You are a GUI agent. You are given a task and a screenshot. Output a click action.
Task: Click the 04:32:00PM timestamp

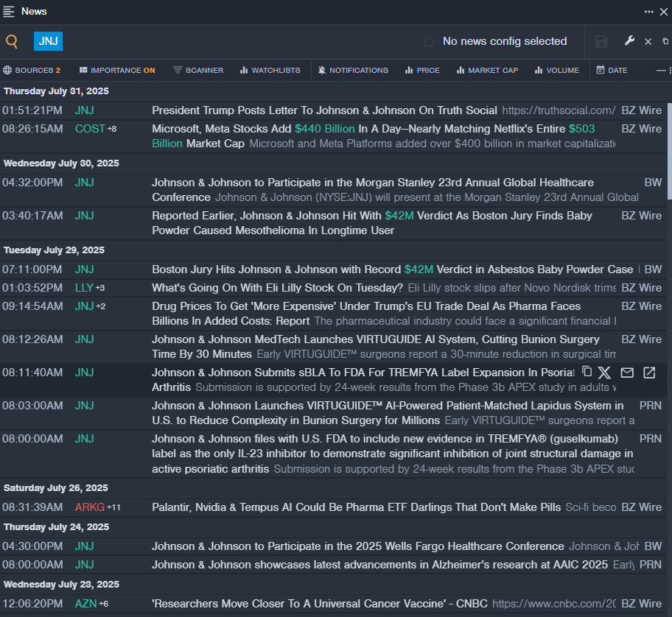32,183
